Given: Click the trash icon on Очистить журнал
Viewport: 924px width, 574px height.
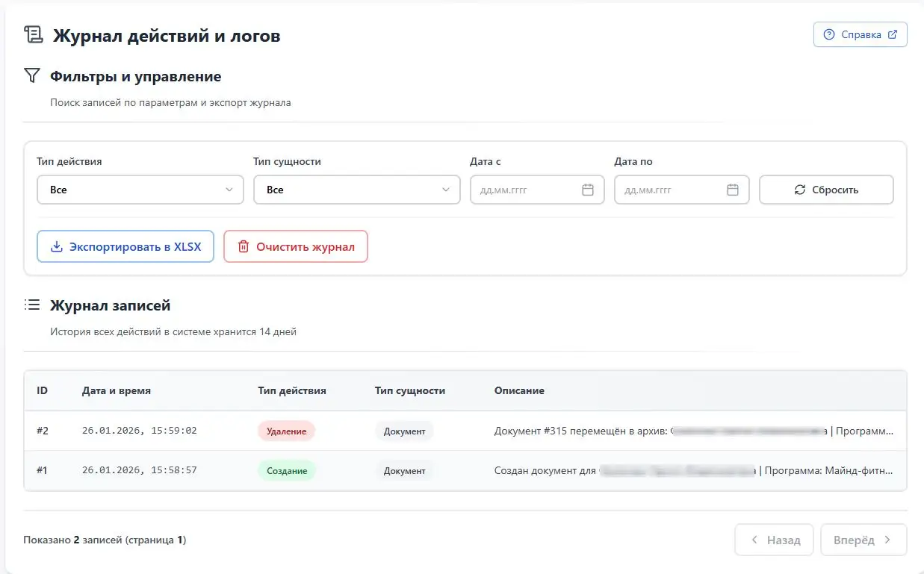Looking at the screenshot, I should click(243, 246).
